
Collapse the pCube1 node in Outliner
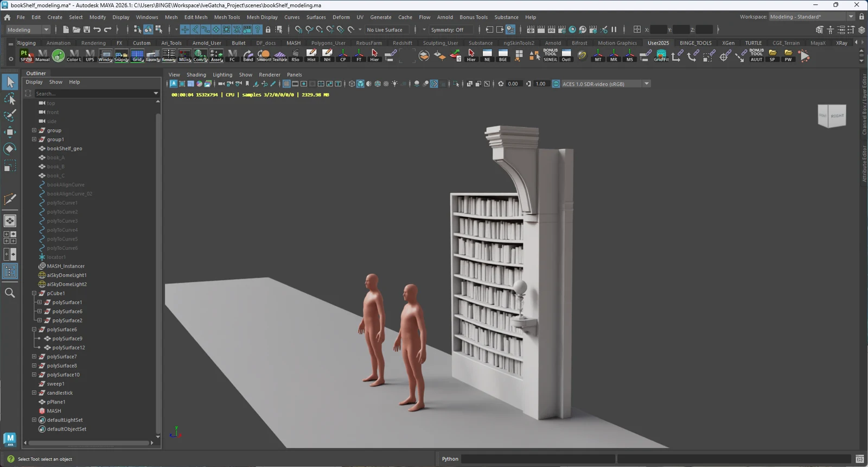coord(34,293)
